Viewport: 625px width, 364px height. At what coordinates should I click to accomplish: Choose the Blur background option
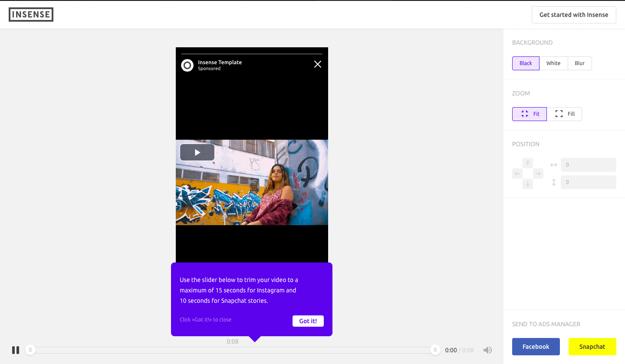[x=579, y=63]
